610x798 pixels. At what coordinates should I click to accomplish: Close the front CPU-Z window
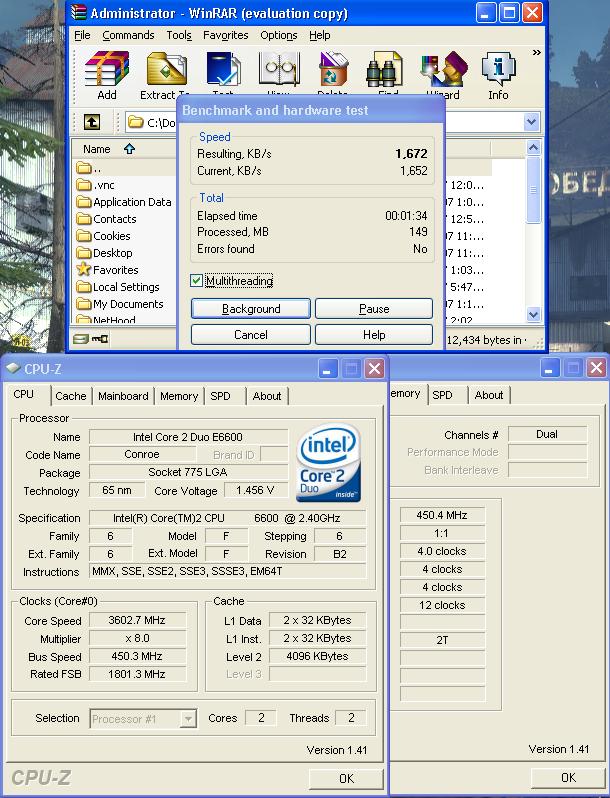coord(375,368)
